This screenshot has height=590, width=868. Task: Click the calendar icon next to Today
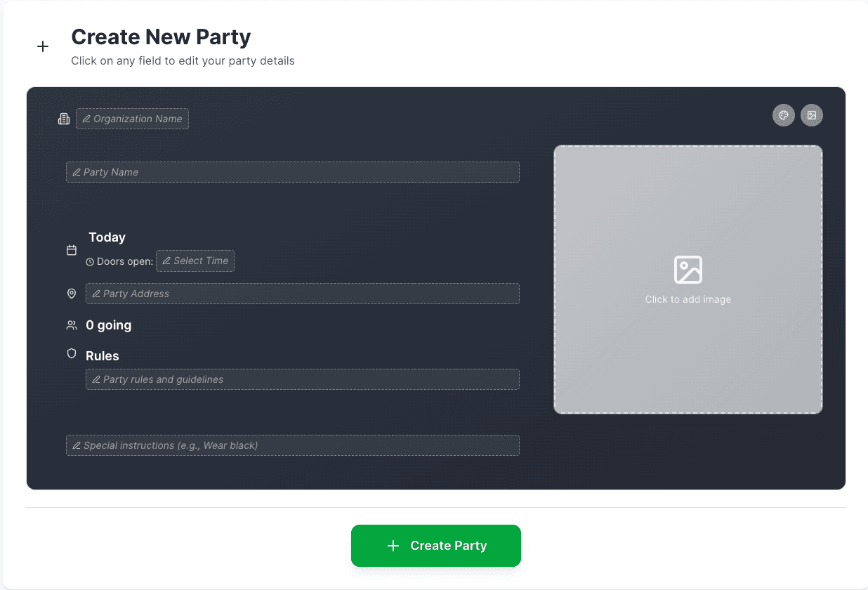tap(71, 249)
